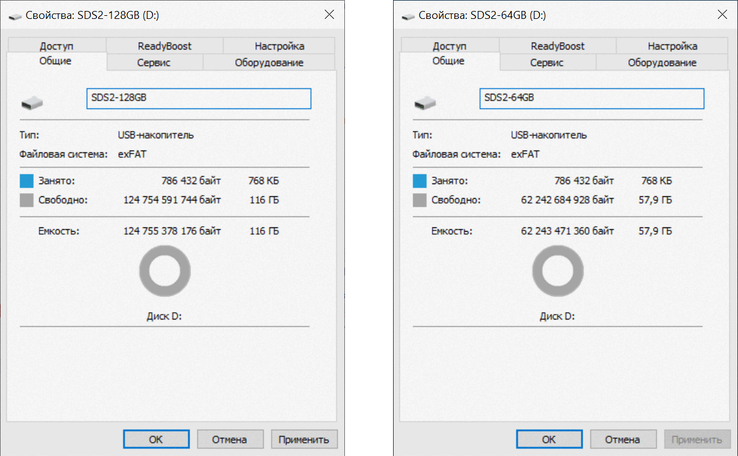Open Настройка tab in SDS2-128GB window

[x=279, y=46]
